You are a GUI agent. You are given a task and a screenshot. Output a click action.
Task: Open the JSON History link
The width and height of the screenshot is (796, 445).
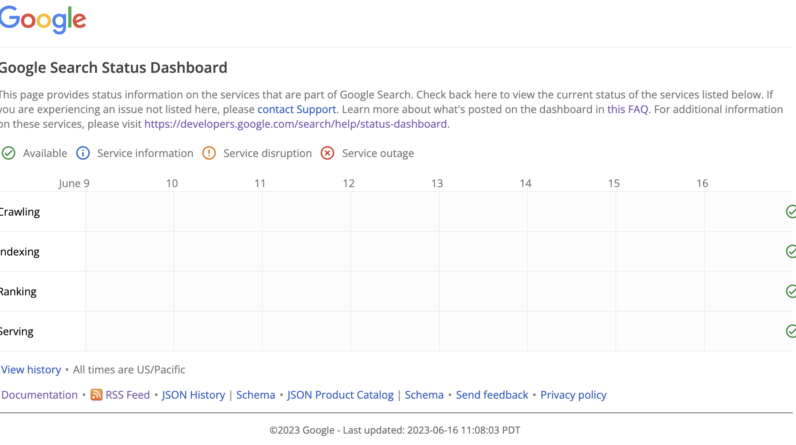193,395
